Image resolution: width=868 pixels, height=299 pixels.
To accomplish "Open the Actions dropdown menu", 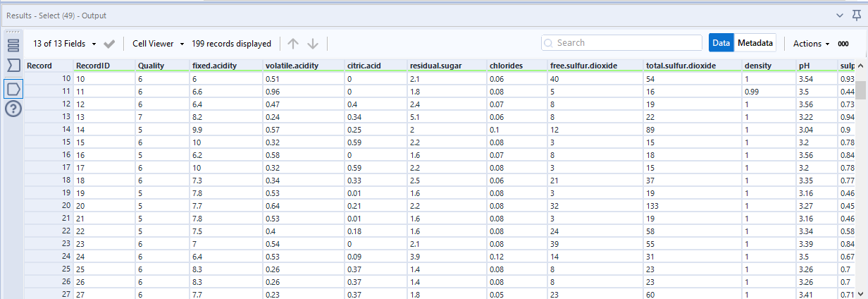I will tap(811, 44).
